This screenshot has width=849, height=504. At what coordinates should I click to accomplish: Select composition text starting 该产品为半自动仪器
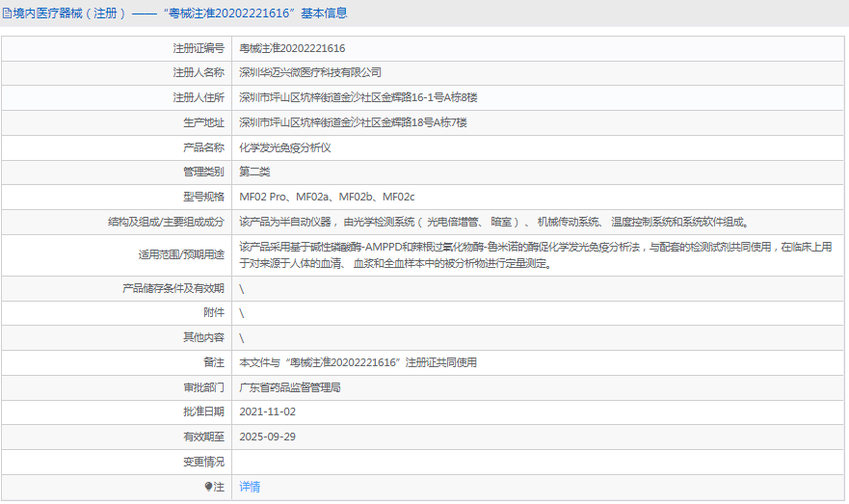pyautogui.click(x=495, y=222)
